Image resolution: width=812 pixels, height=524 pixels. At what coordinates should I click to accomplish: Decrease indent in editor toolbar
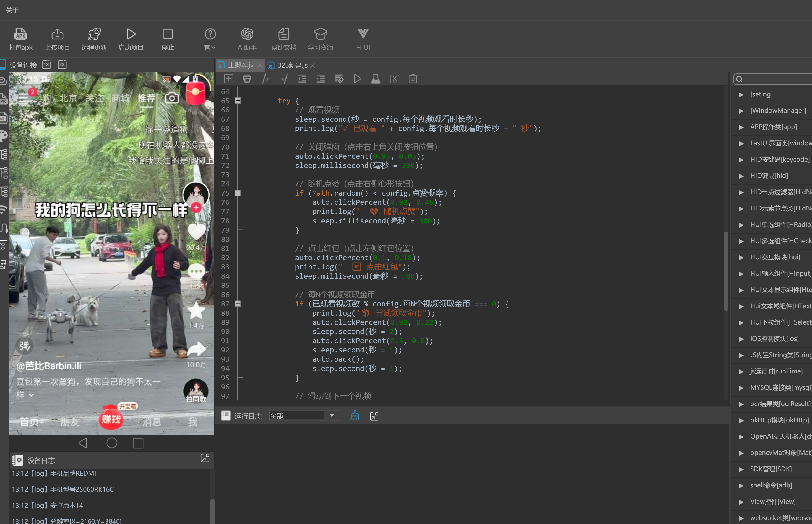tap(302, 79)
